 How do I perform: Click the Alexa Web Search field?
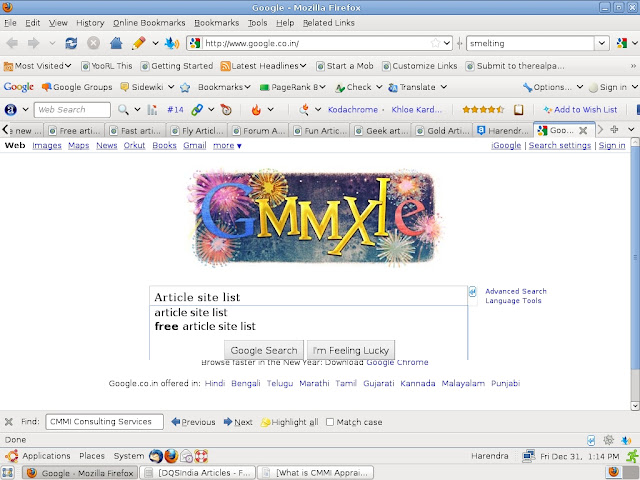click(x=72, y=109)
